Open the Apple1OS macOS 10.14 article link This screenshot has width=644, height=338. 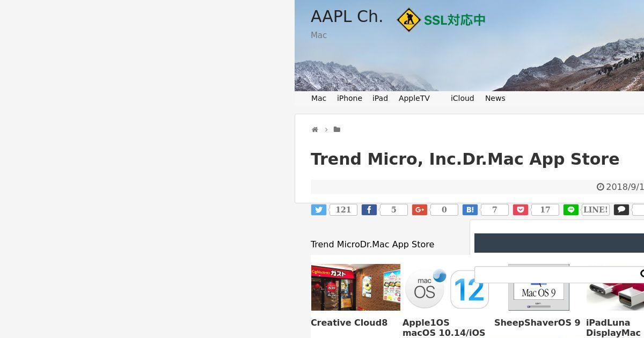click(444, 328)
